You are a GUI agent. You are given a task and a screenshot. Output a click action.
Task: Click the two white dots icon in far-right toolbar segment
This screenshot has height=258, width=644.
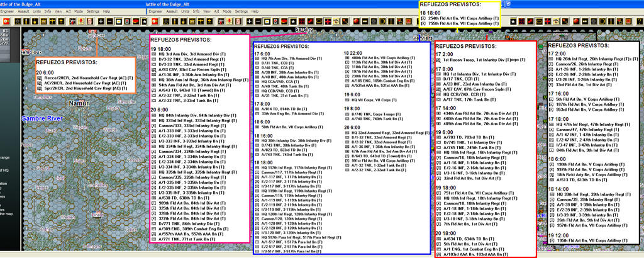(585, 21)
